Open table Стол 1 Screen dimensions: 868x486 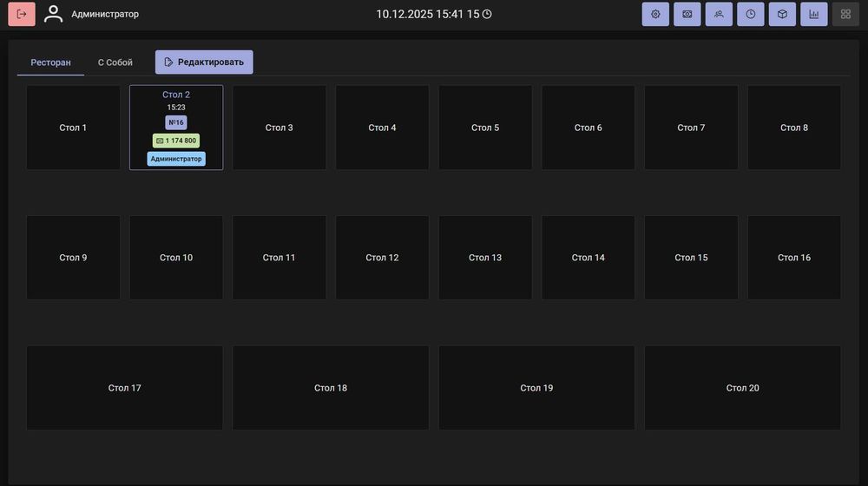pyautogui.click(x=73, y=128)
